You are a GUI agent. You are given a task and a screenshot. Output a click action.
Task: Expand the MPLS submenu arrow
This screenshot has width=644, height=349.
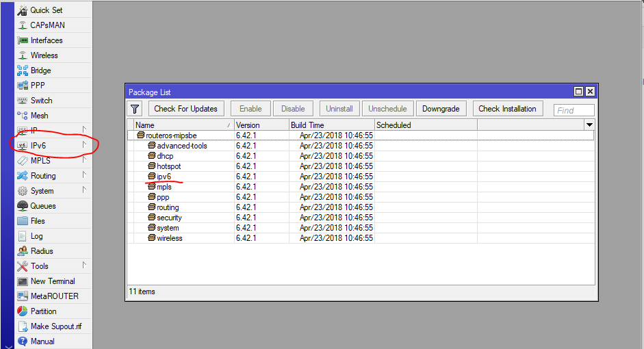click(x=84, y=159)
